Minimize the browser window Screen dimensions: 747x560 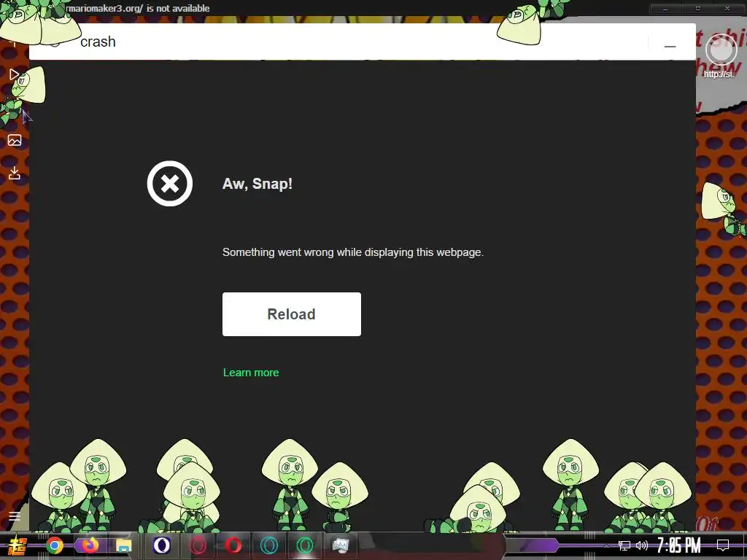click(x=665, y=9)
